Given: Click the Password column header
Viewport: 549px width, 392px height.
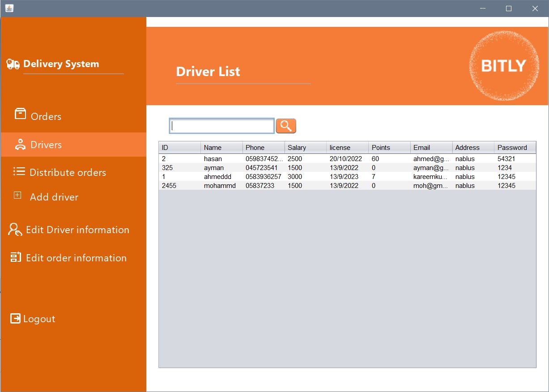Looking at the screenshot, I should point(515,147).
